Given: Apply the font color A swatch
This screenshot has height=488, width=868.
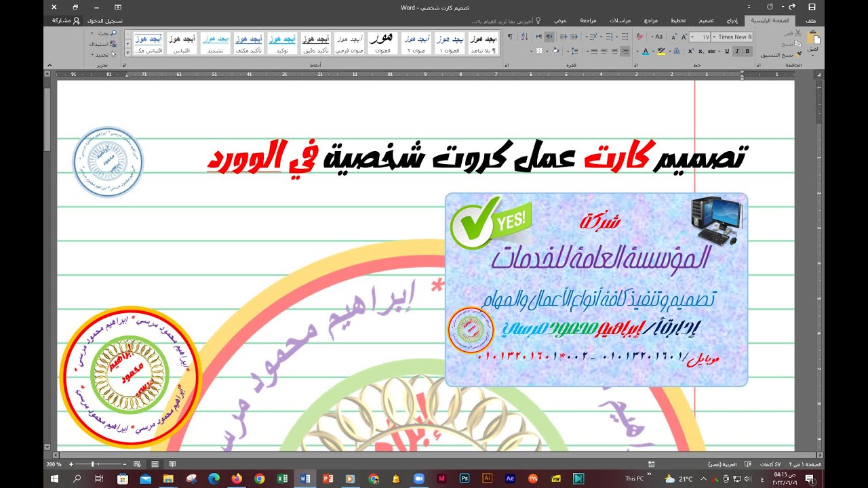Looking at the screenshot, I should point(646,51).
